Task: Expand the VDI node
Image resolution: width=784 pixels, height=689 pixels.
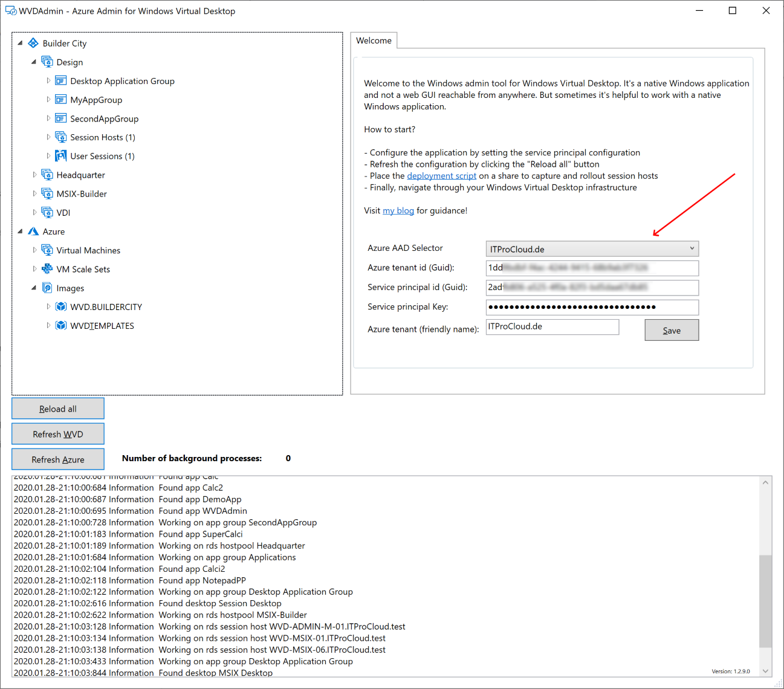Action: [34, 212]
